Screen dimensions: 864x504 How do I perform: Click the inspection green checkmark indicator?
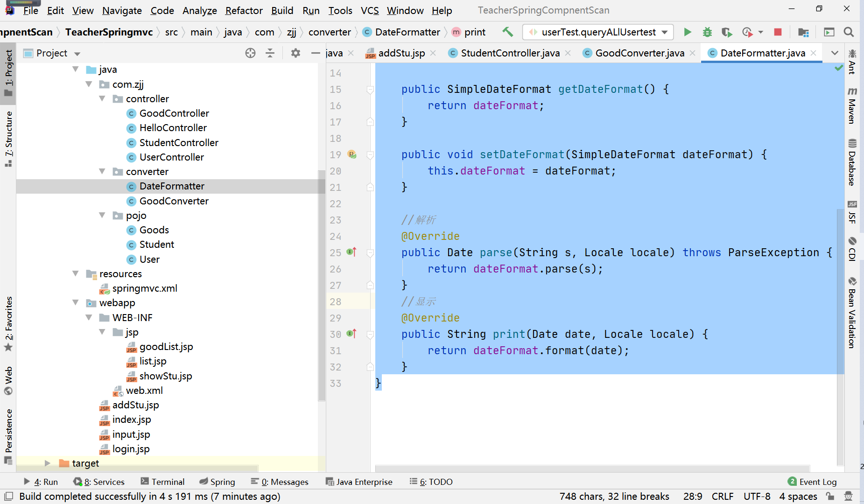[839, 68]
